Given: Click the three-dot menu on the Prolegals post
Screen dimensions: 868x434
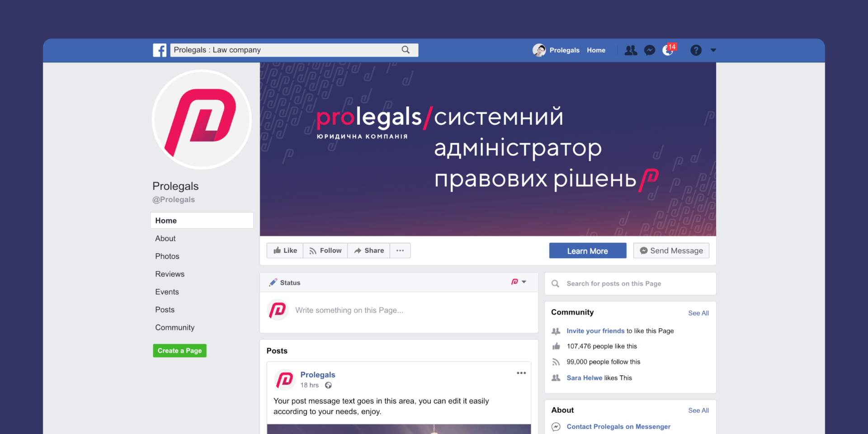Looking at the screenshot, I should 521,373.
